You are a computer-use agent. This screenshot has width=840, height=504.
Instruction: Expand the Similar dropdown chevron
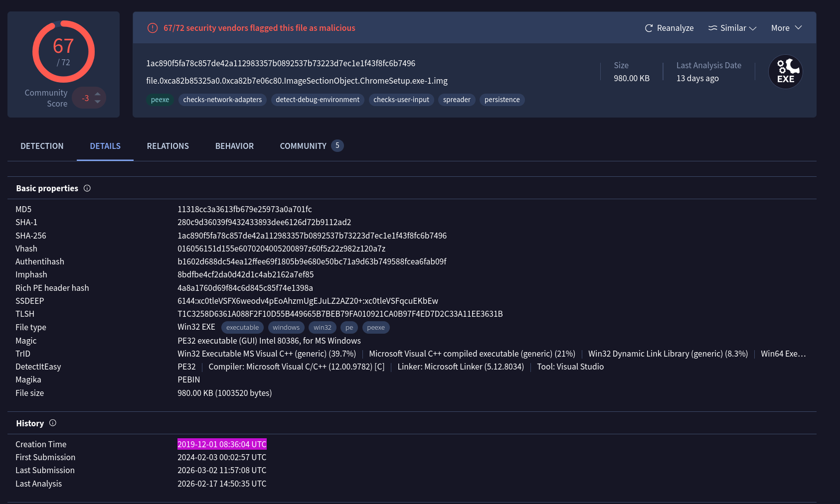tap(753, 28)
